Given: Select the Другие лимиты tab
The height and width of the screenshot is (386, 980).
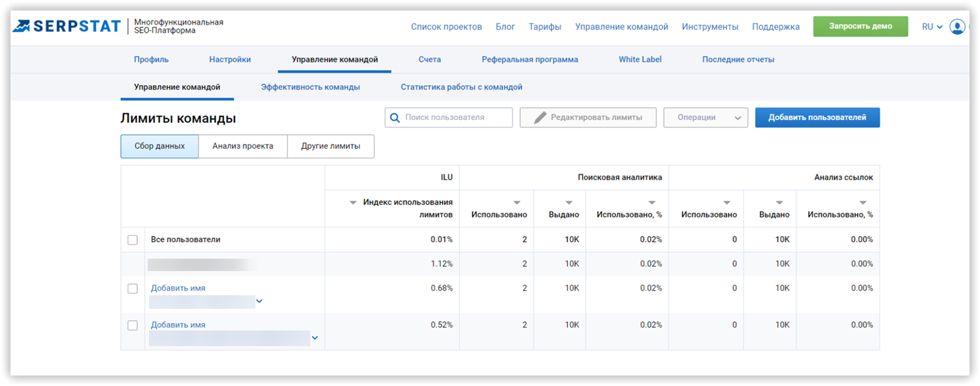Looking at the screenshot, I should point(331,146).
